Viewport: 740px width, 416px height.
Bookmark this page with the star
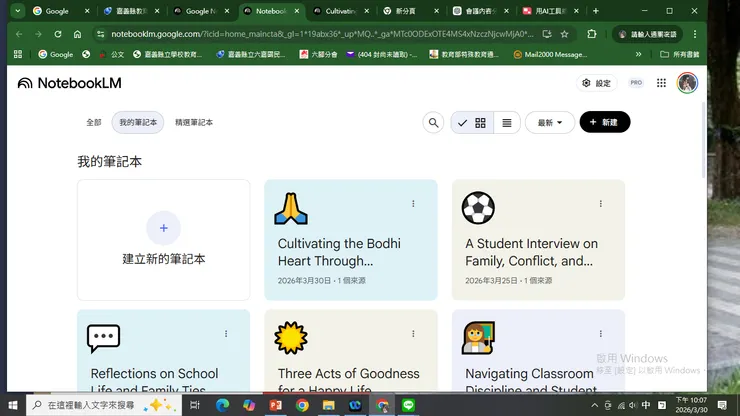564,34
